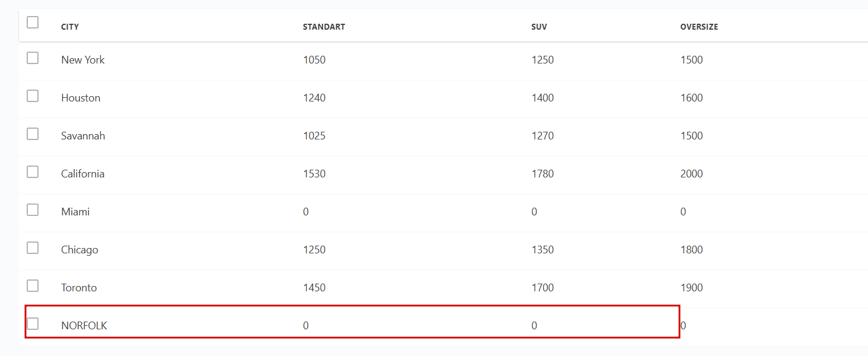The width and height of the screenshot is (868, 356).
Task: Click the SUV column header
Action: click(x=539, y=27)
